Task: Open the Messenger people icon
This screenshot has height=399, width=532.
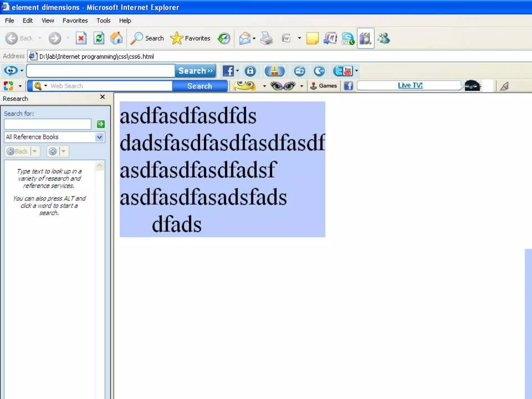Action: click(x=384, y=38)
